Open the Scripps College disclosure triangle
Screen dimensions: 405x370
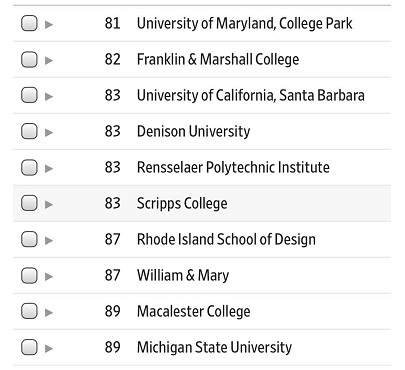tap(49, 204)
